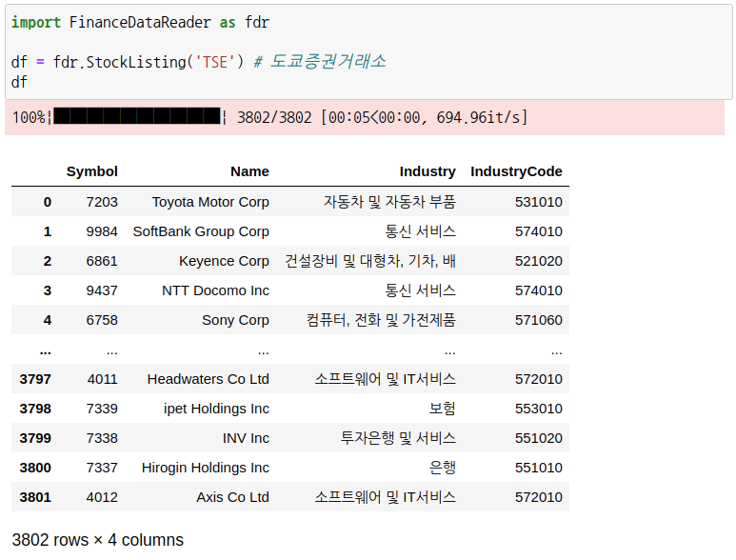Click industry code 553010
This screenshot has height=560, width=736.
click(539, 409)
